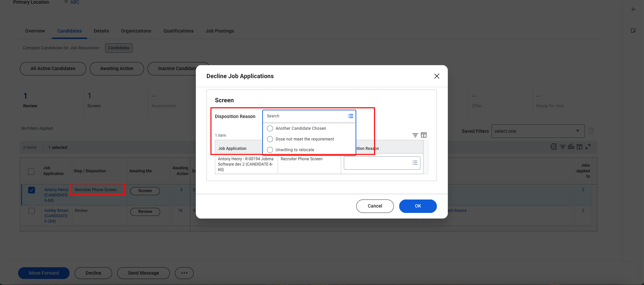Toggle select-all checkbox in grid header
Image resolution: width=644 pixels, height=285 pixels.
(x=31, y=172)
